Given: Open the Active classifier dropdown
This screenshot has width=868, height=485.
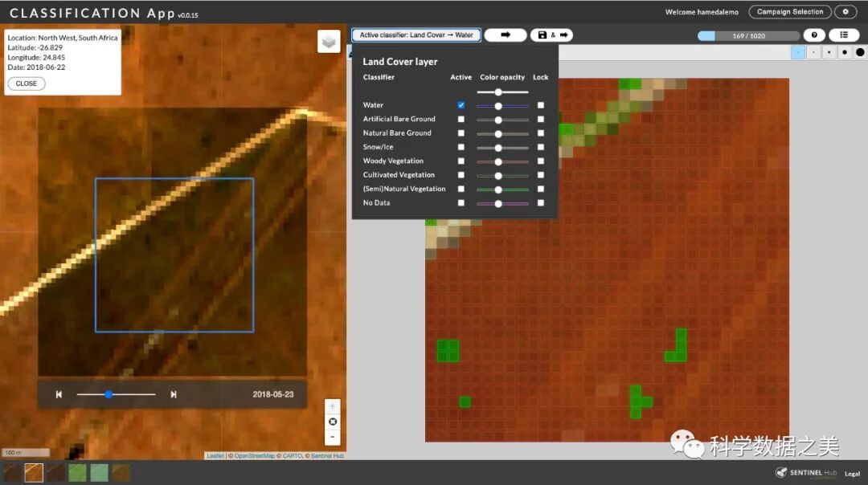Looking at the screenshot, I should coord(416,35).
